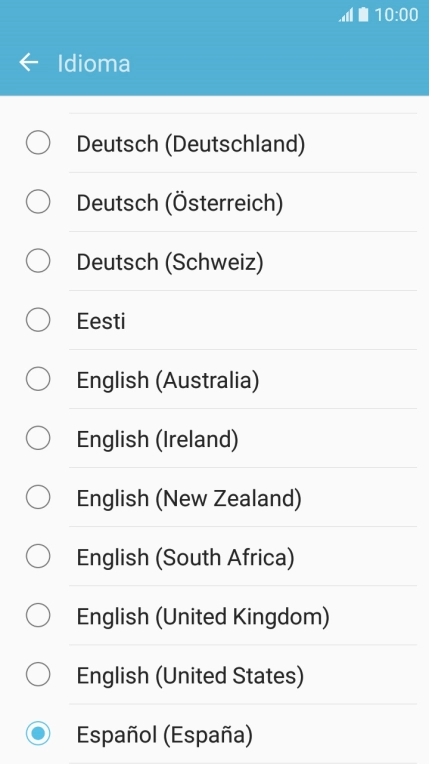Select the English (Ireland) radio button

click(38, 438)
